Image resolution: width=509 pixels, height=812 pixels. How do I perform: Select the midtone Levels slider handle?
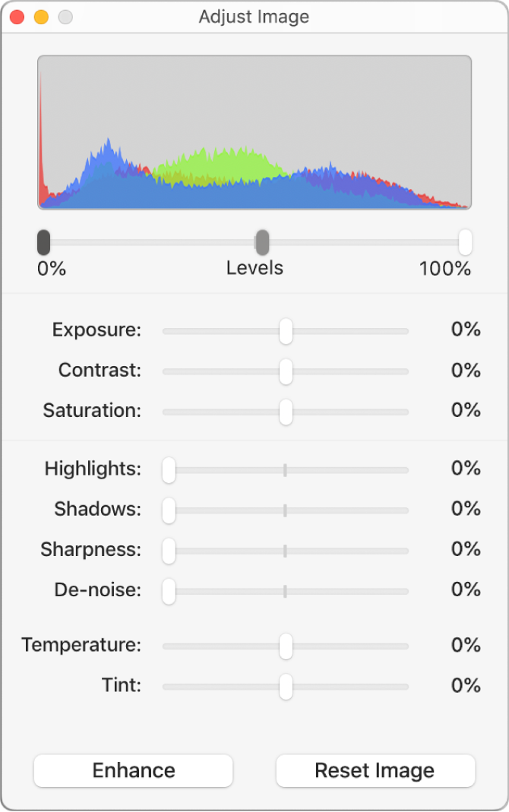pos(262,242)
